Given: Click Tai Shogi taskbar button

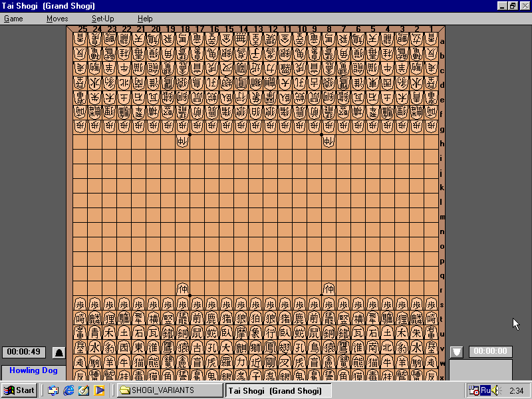Looking at the screenshot, I should pos(279,390).
